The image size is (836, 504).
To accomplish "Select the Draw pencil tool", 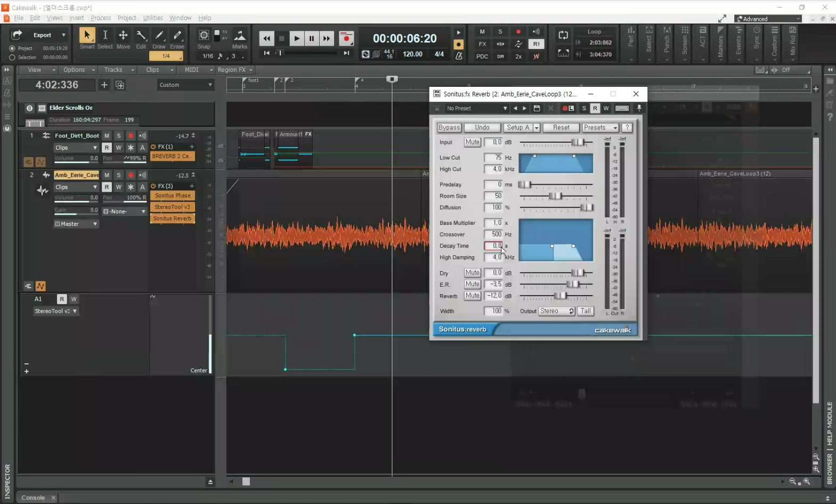I will [159, 36].
